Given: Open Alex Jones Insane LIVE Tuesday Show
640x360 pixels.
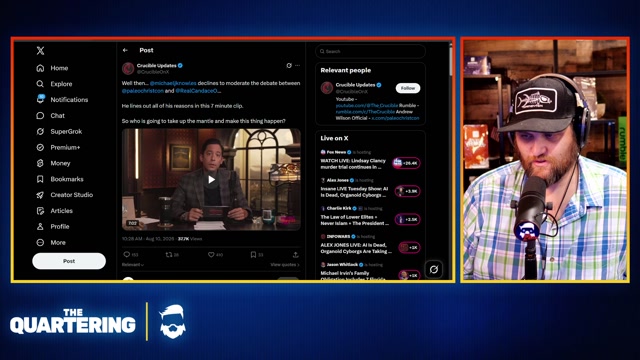Looking at the screenshot, I should (354, 192).
